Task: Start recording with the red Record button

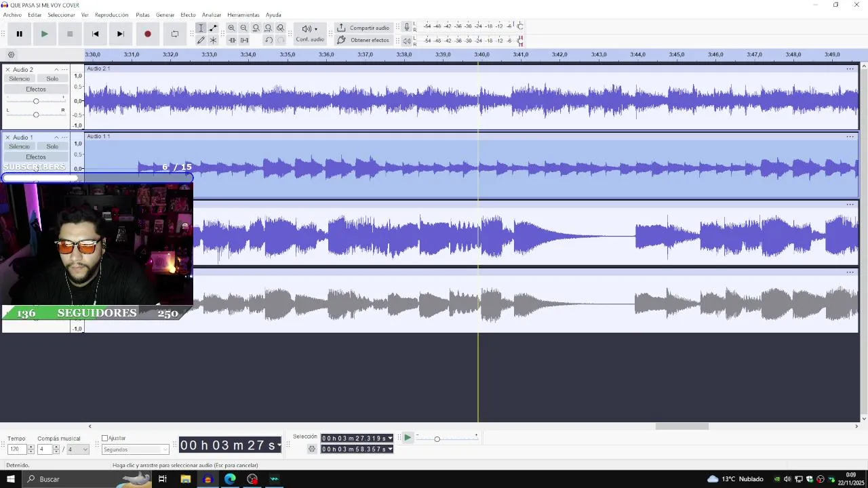Action: 147,34
